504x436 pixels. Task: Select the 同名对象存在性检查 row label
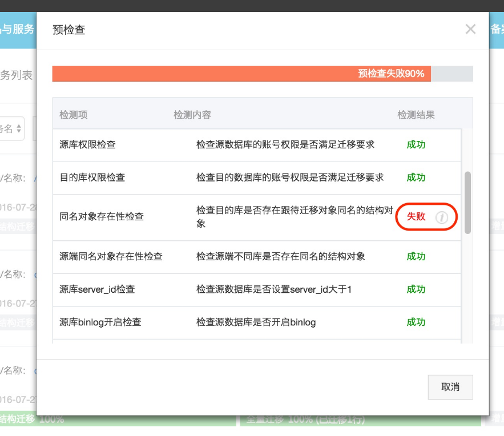click(102, 216)
